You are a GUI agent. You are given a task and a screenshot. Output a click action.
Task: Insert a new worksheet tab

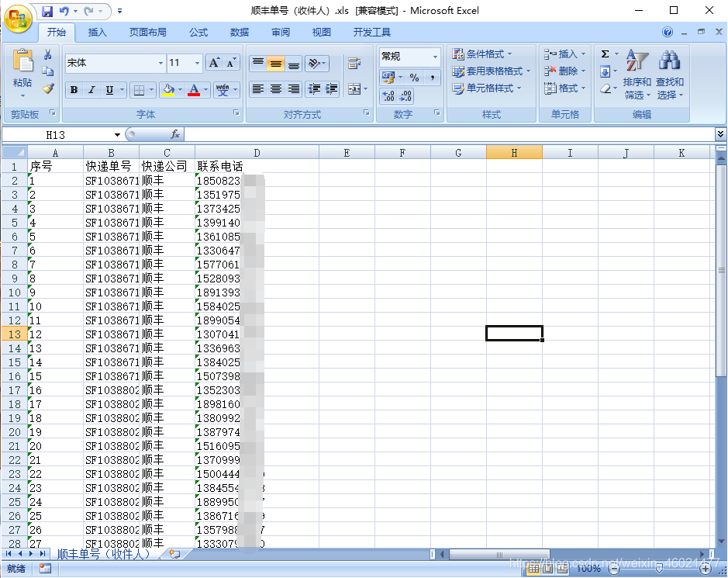174,554
